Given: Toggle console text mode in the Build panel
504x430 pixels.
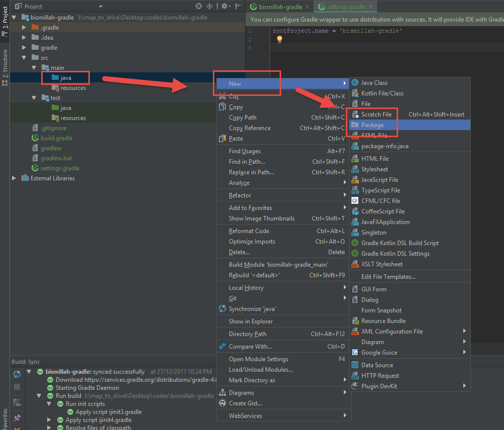Looking at the screenshot, I should (x=17, y=402).
